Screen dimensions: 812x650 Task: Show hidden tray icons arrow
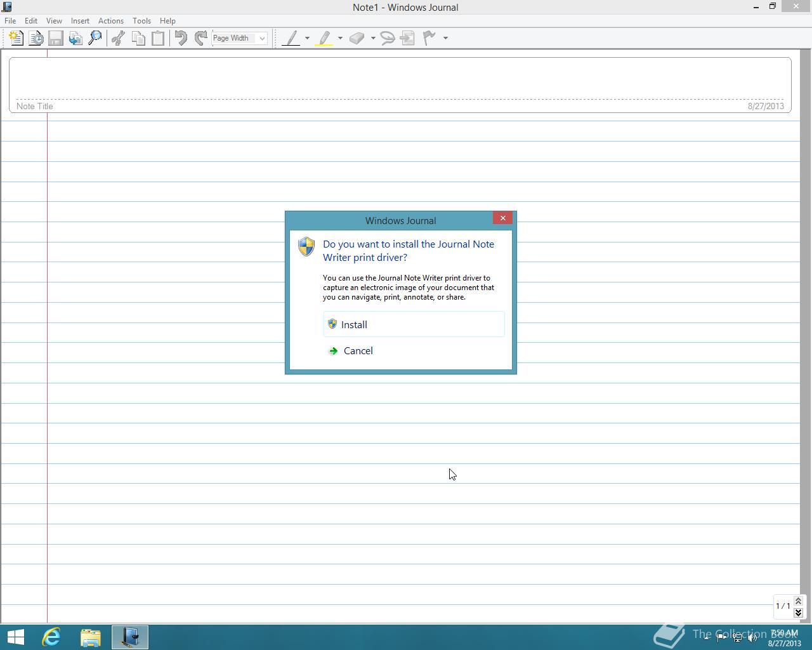click(706, 637)
